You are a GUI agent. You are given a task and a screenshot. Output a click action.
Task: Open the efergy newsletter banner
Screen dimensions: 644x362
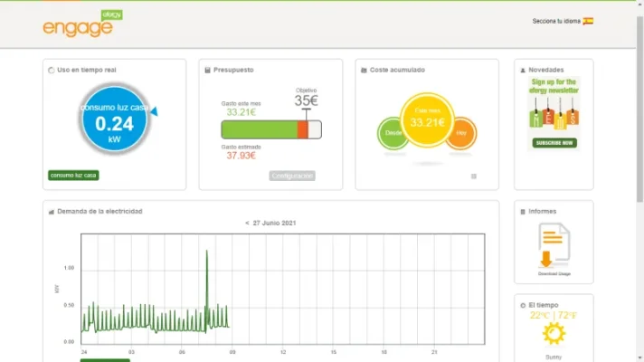(x=554, y=113)
